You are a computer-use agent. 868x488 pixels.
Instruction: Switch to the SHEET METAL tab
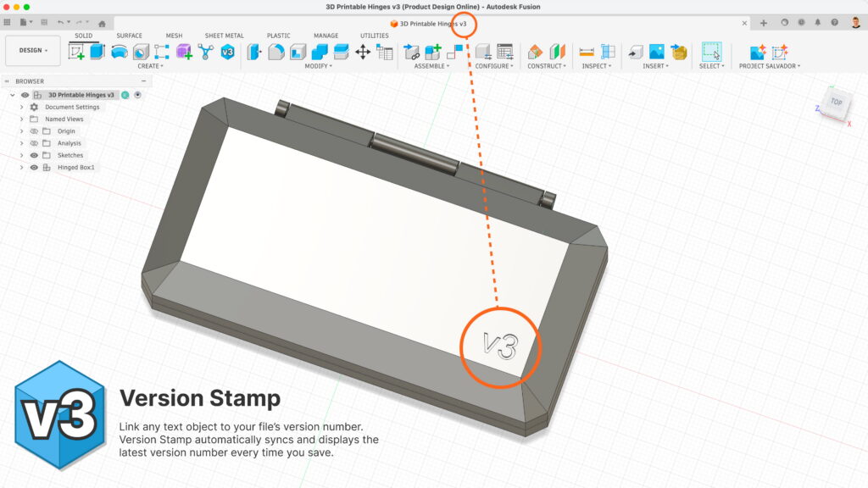[225, 36]
